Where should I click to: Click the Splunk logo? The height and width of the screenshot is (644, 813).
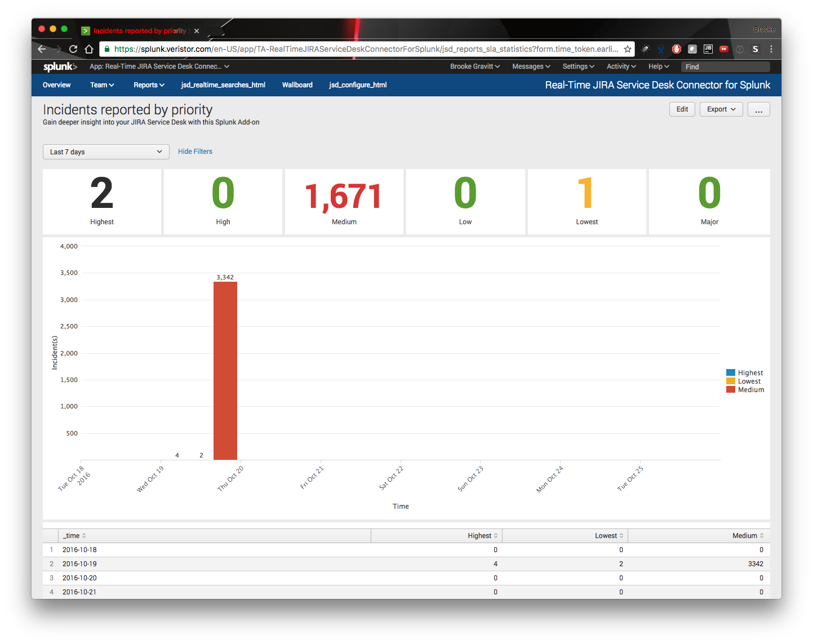click(60, 66)
